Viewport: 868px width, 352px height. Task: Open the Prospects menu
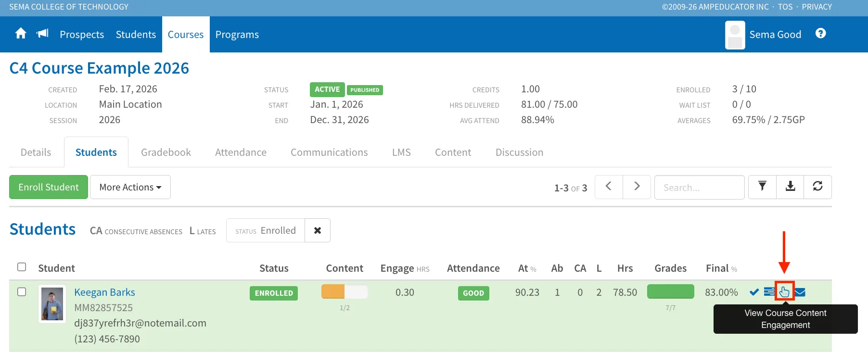[x=82, y=35]
